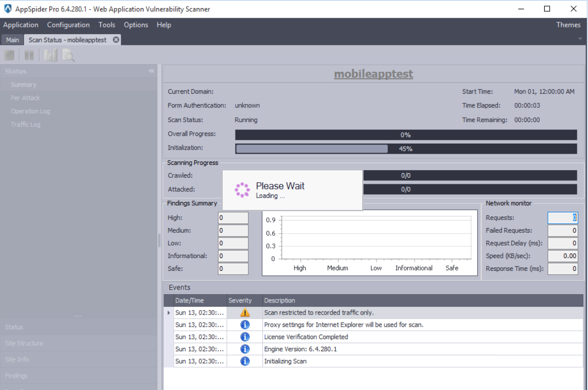Click the Pause scan toolbar icon
588x390 pixels.
coord(29,55)
